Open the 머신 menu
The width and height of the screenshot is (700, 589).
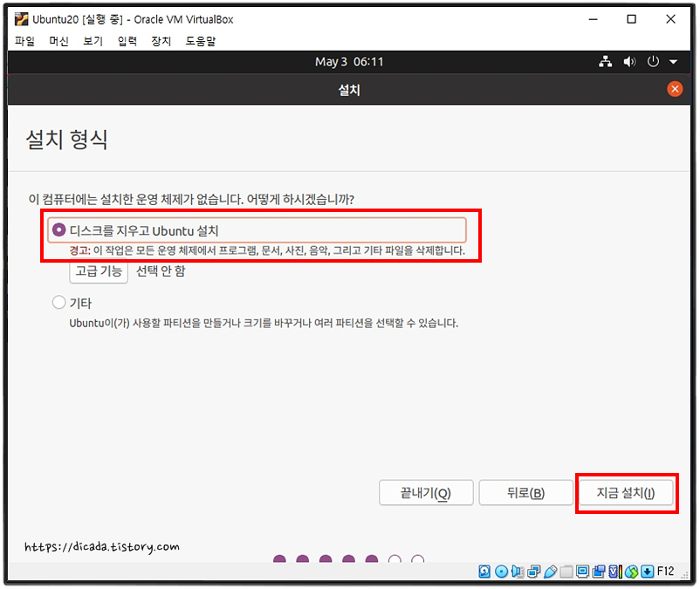pyautogui.click(x=59, y=41)
